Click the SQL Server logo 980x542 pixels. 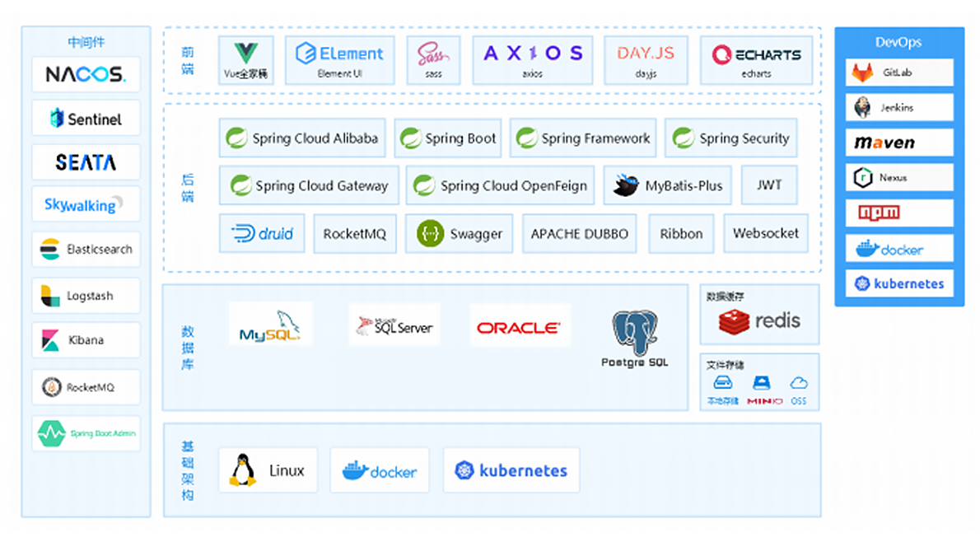394,325
